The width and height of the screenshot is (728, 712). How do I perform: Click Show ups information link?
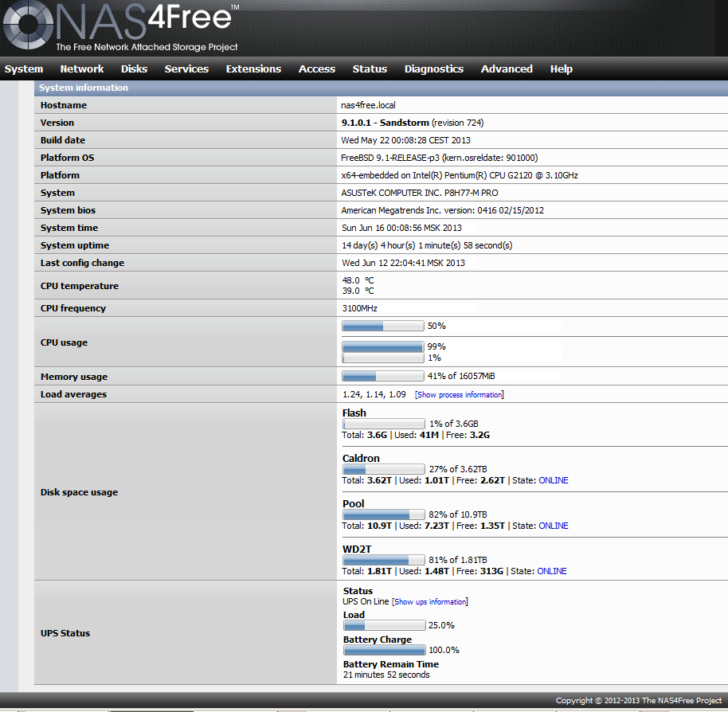pyautogui.click(x=430, y=601)
